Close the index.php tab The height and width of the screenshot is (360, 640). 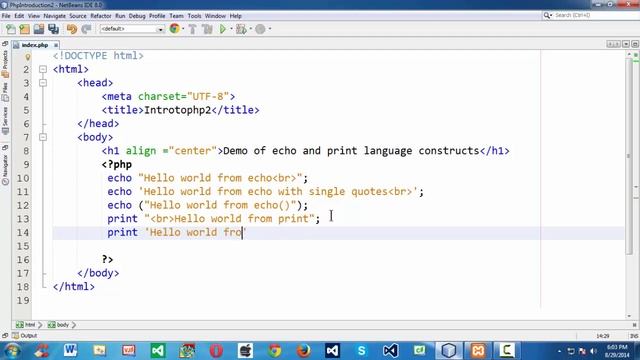click(x=56, y=45)
